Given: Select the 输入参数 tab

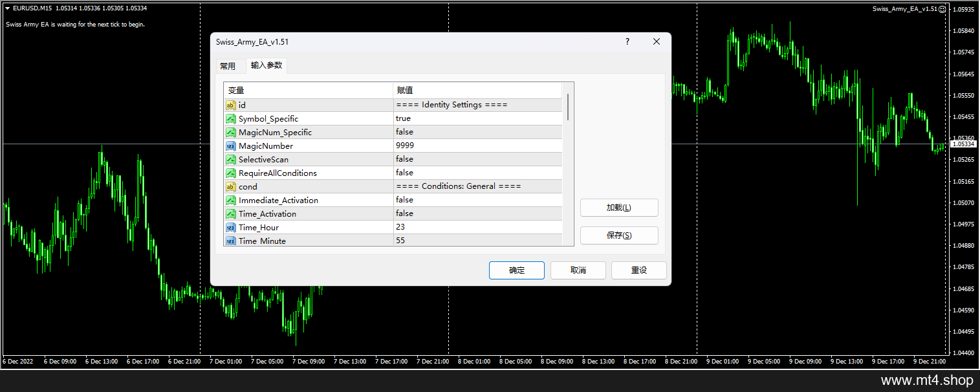Looking at the screenshot, I should (x=267, y=65).
